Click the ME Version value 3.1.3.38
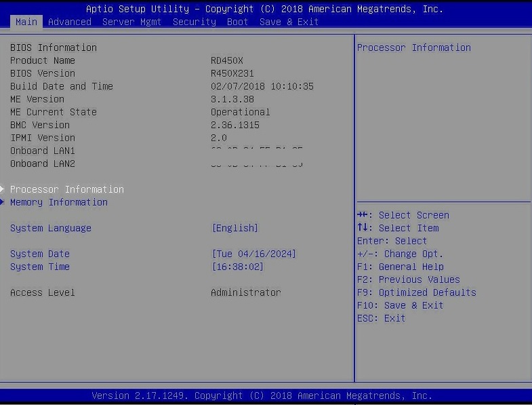The image size is (532, 405). point(232,99)
